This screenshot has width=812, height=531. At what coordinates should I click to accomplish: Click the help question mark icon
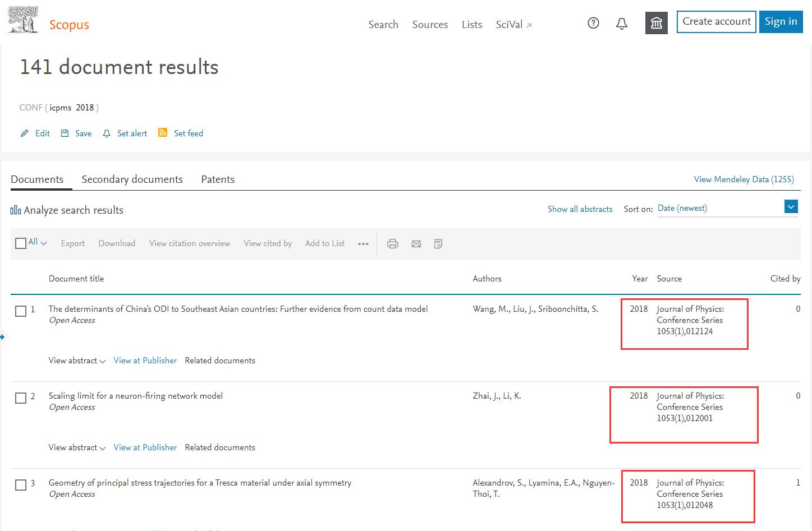pyautogui.click(x=593, y=23)
